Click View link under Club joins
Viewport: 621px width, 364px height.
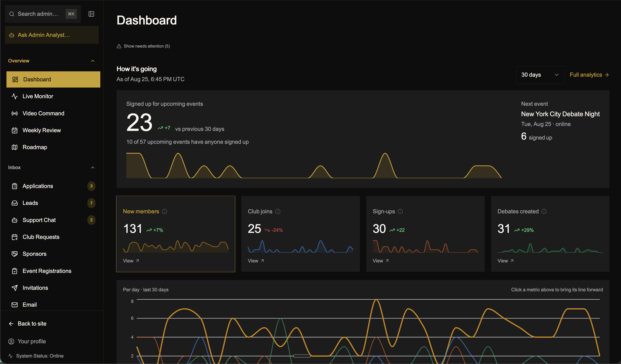click(256, 261)
